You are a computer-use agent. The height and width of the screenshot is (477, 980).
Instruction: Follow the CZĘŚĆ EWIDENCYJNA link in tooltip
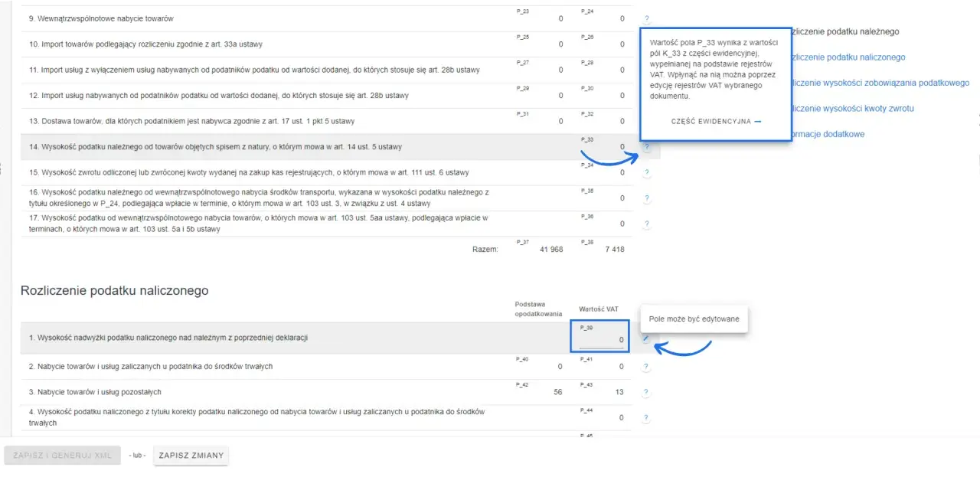[716, 122]
